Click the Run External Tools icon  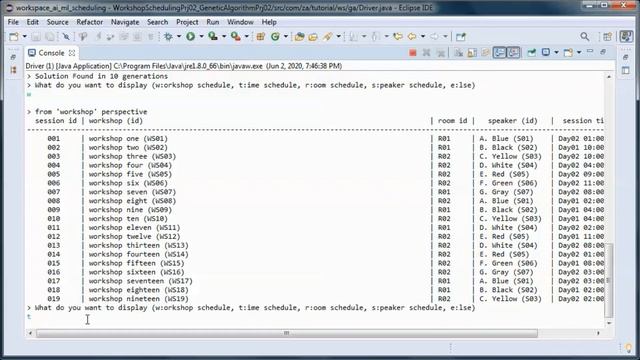[x=236, y=37]
